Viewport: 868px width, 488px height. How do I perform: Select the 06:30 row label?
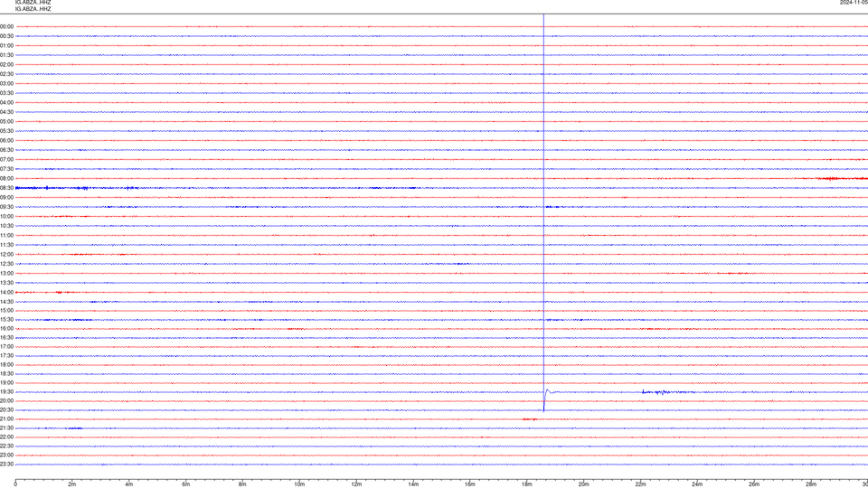6,150
